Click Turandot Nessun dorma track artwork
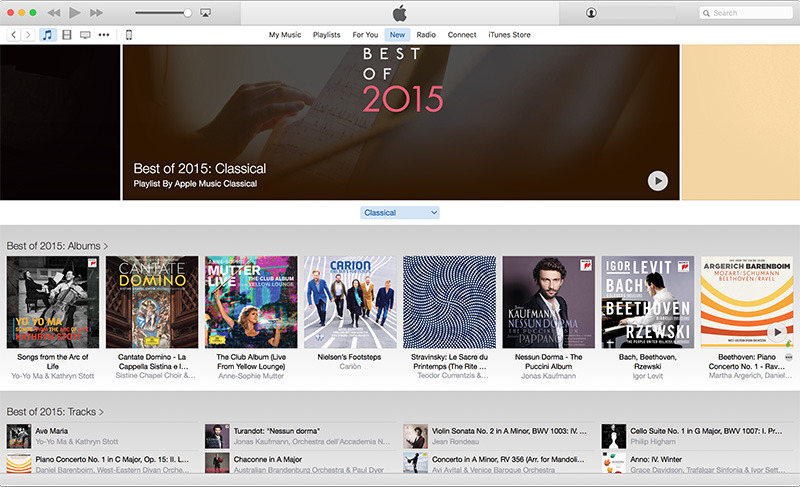This screenshot has width=800, height=487. (217, 437)
